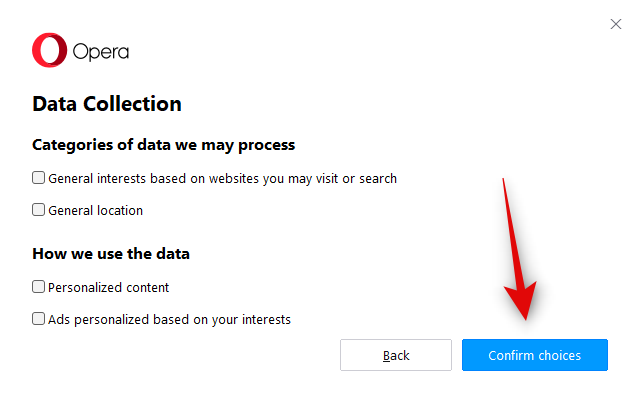Click the 'Personalized content' label text
The width and height of the screenshot is (640, 401).
click(x=108, y=288)
